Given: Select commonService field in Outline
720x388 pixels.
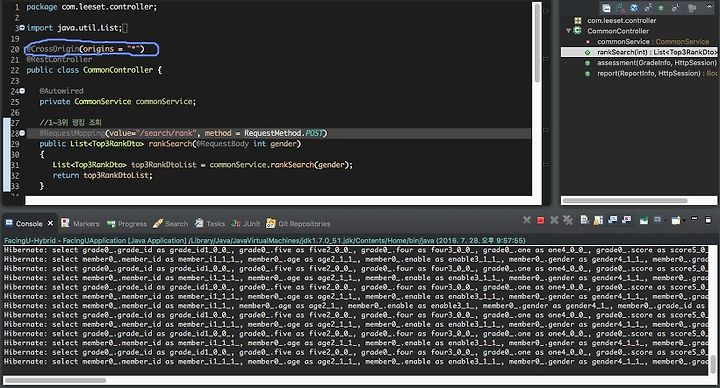Looking at the screenshot, I should click(x=653, y=41).
